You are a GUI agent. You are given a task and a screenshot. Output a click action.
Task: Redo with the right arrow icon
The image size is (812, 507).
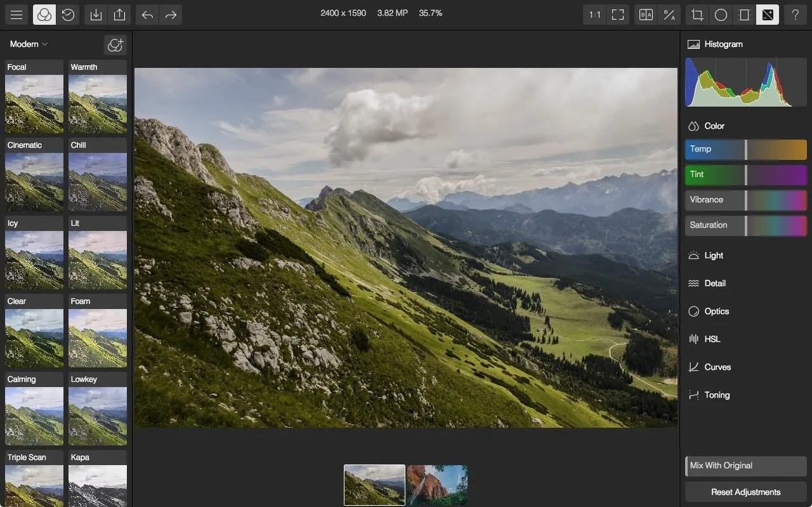[171, 15]
